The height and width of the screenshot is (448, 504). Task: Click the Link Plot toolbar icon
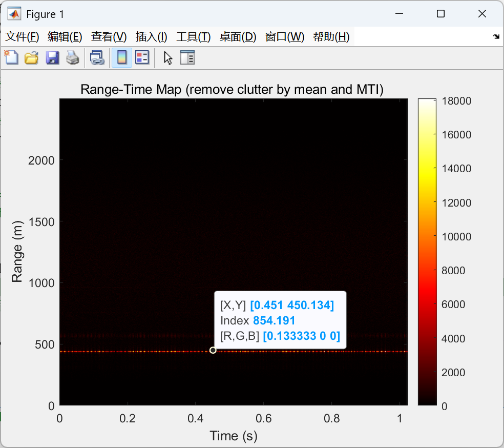[97, 58]
